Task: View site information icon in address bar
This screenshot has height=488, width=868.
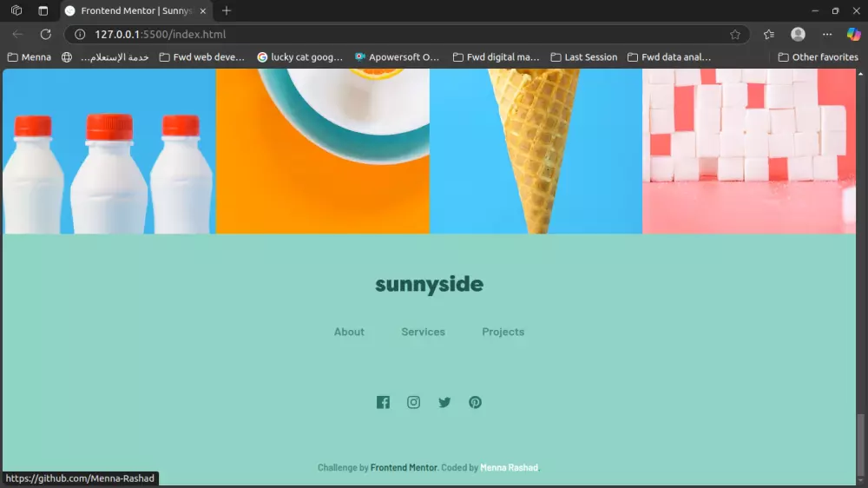Action: (x=80, y=35)
